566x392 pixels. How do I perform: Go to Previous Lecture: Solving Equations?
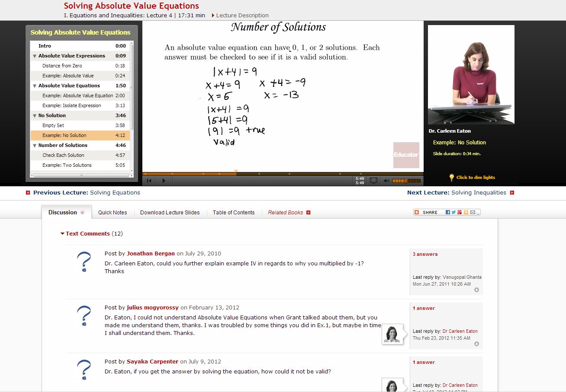87,193
